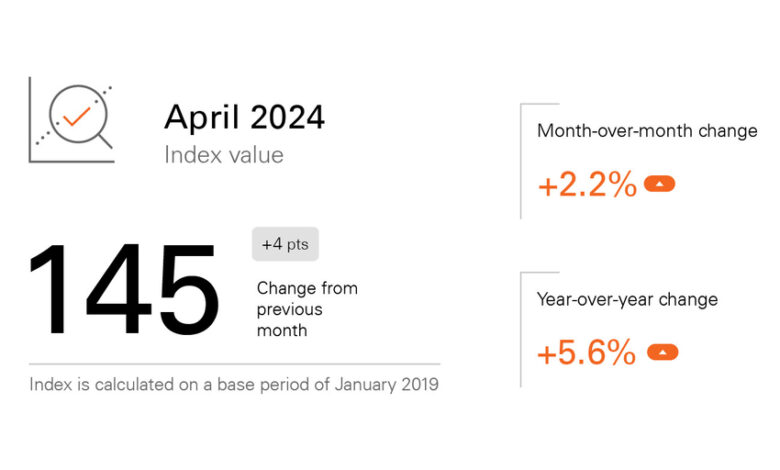Select the Month-over-month change label
The image size is (780, 470).
pos(647,131)
